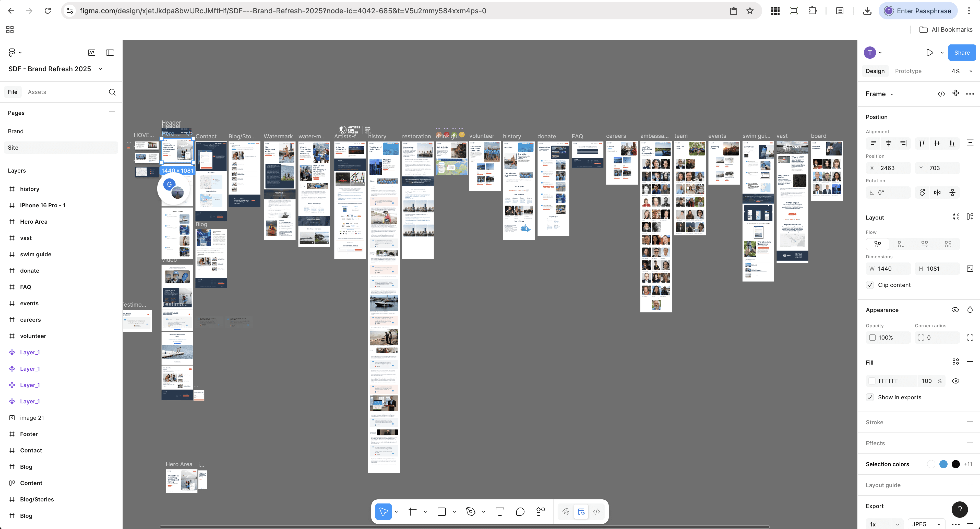Click the Present play icon
This screenshot has width=980, height=529.
[929, 53]
